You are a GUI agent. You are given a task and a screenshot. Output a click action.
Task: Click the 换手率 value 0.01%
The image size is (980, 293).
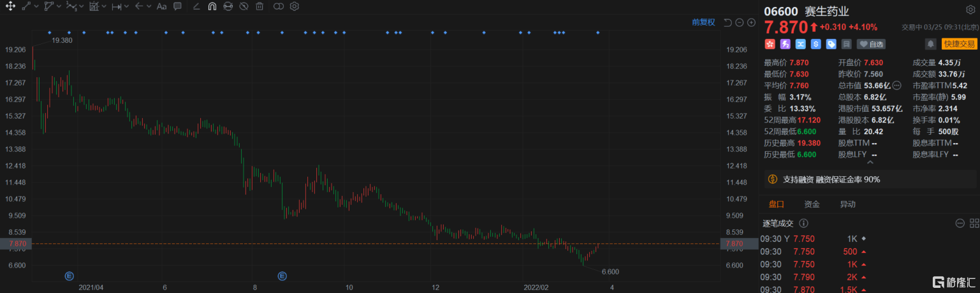pos(950,120)
